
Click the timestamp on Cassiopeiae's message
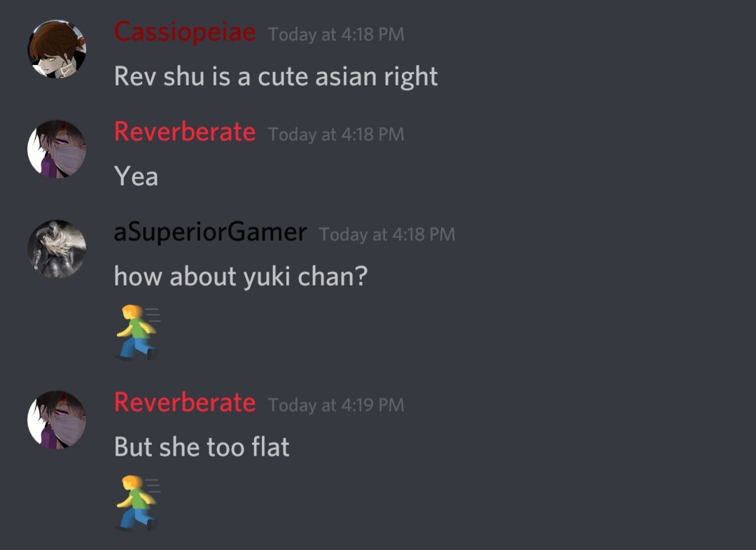click(x=336, y=34)
